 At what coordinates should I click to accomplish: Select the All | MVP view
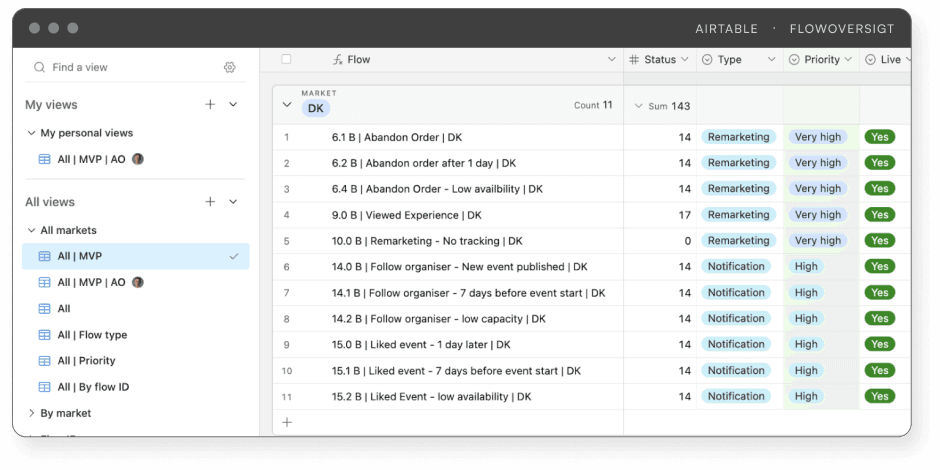point(135,256)
